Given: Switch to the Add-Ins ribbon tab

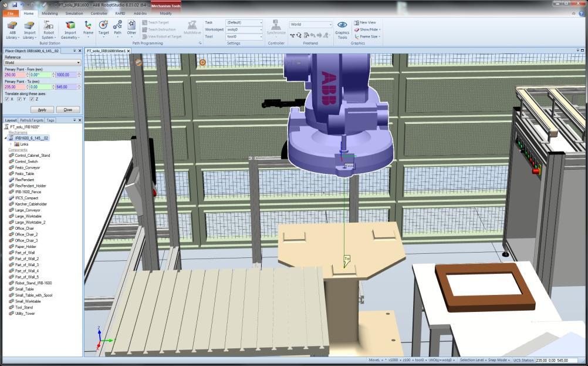Looking at the screenshot, I should (140, 13).
